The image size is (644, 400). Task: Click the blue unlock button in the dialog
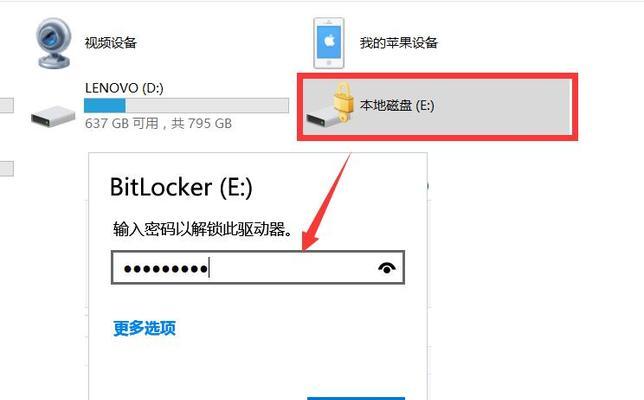356,398
